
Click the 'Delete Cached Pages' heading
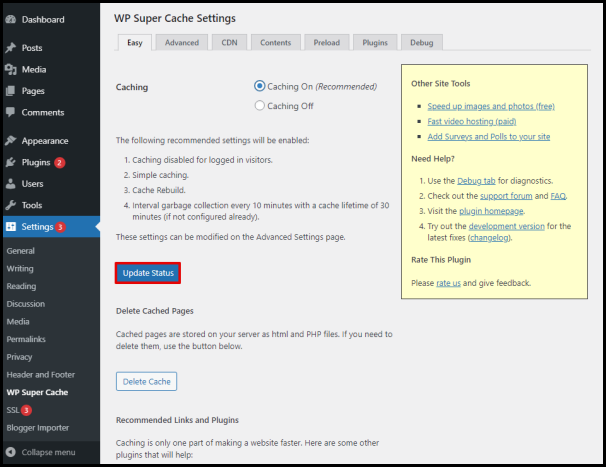click(x=155, y=311)
